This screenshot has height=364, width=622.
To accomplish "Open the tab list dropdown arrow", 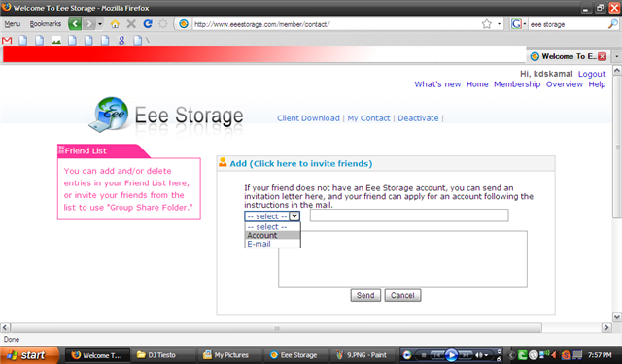I will point(617,56).
